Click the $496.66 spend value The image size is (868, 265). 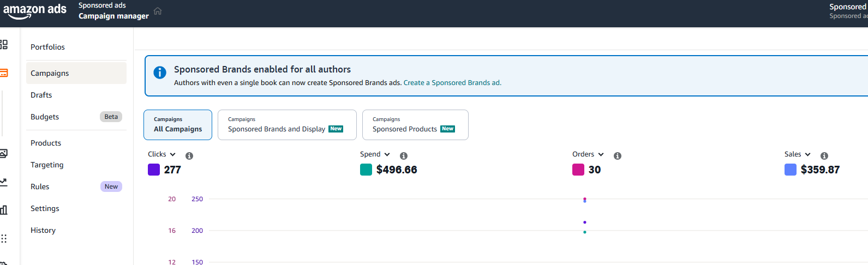(397, 170)
